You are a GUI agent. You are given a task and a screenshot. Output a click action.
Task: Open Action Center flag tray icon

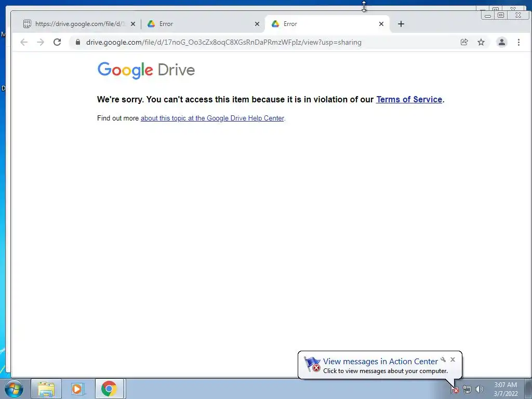[x=454, y=389]
